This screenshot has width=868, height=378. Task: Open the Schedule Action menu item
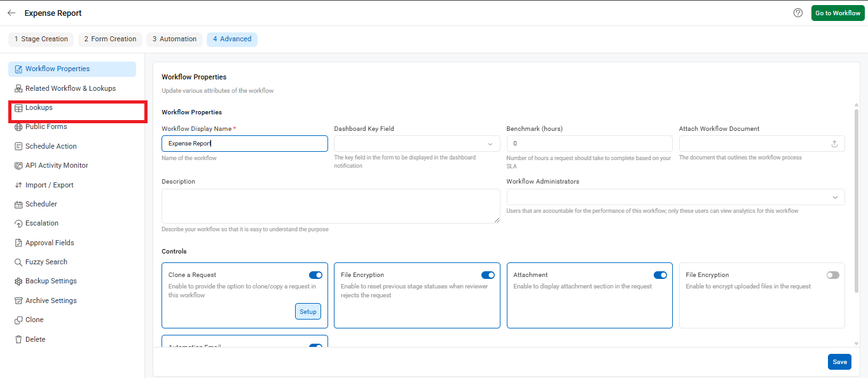(72, 146)
